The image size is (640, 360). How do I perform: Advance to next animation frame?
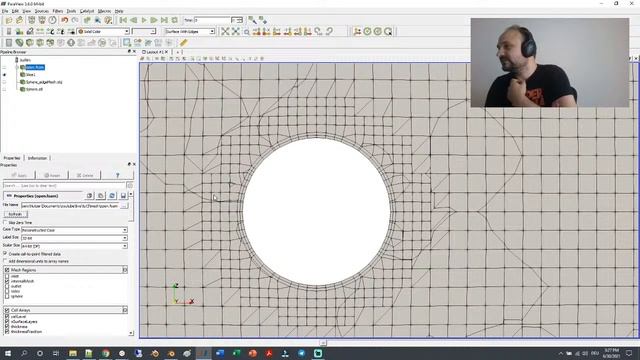(154, 20)
